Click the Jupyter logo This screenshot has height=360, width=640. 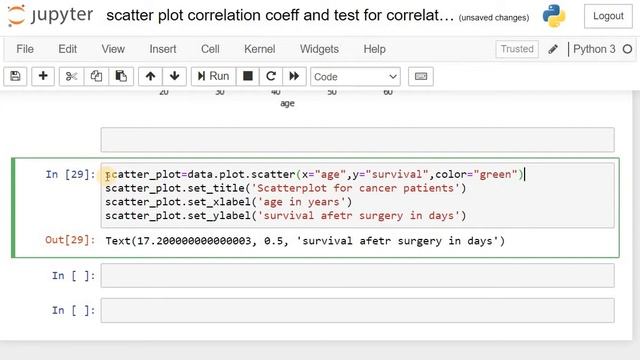pos(50,16)
